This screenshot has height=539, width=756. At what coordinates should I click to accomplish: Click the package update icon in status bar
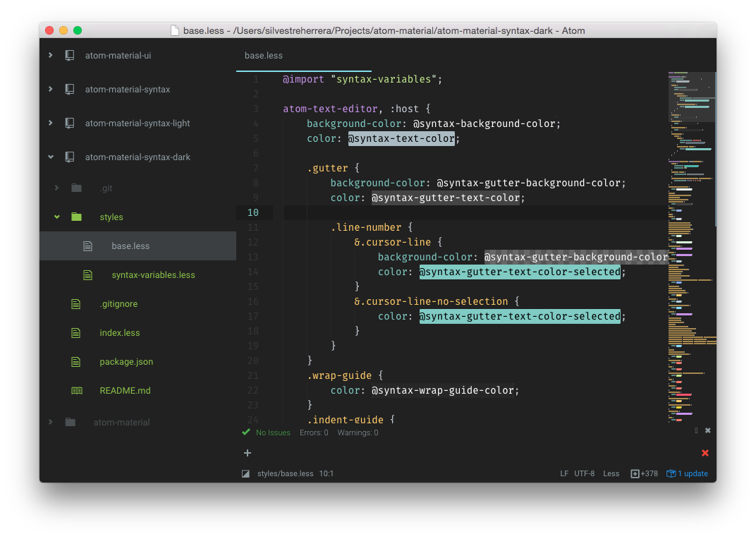(x=671, y=473)
